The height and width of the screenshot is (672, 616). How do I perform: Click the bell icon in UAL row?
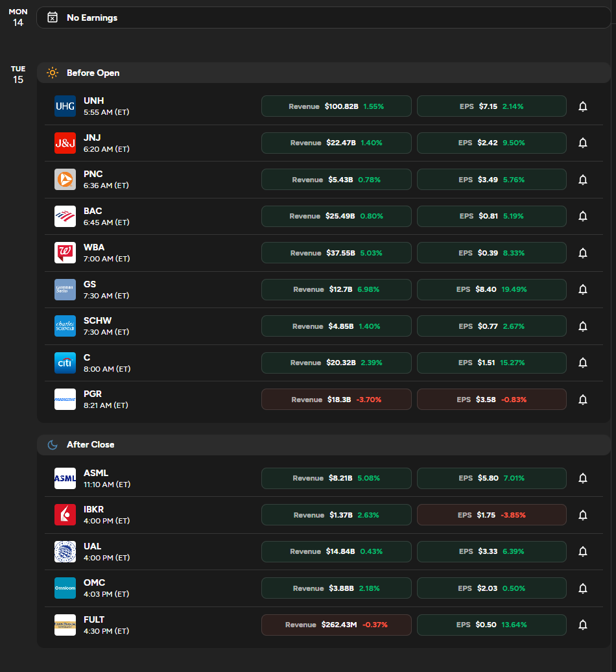[582, 551]
